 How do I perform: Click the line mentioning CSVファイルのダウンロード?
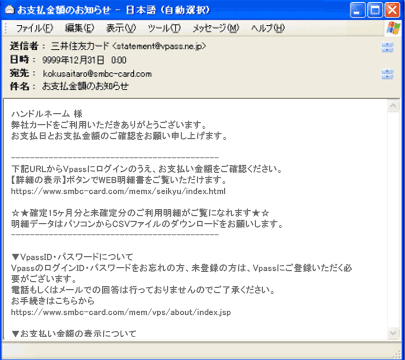coord(147,224)
